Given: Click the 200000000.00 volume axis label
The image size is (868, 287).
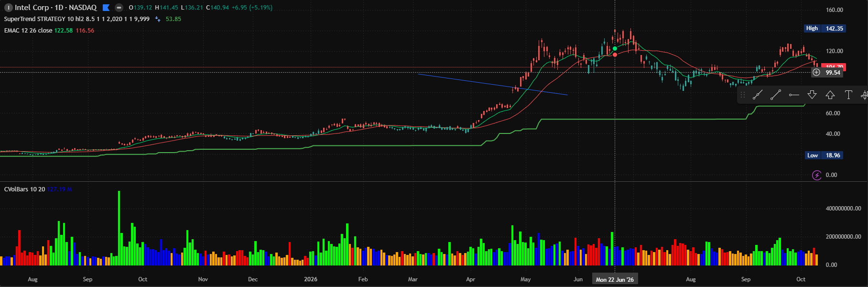Looking at the screenshot, I should 843,237.
